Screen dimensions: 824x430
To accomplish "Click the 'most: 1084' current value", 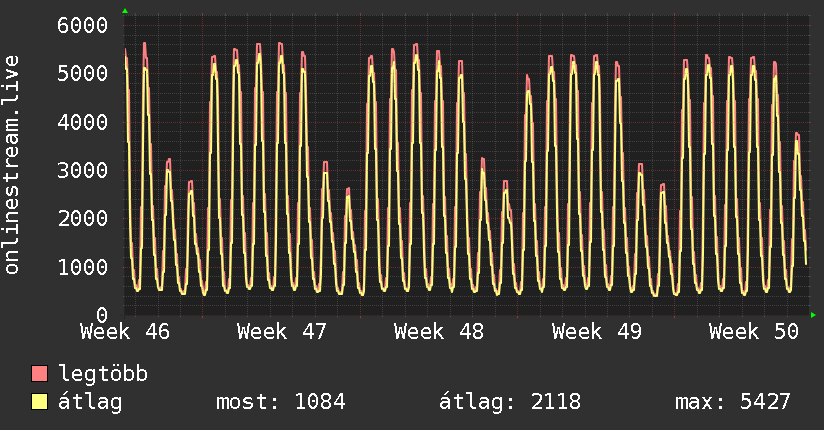I will (x=281, y=402).
